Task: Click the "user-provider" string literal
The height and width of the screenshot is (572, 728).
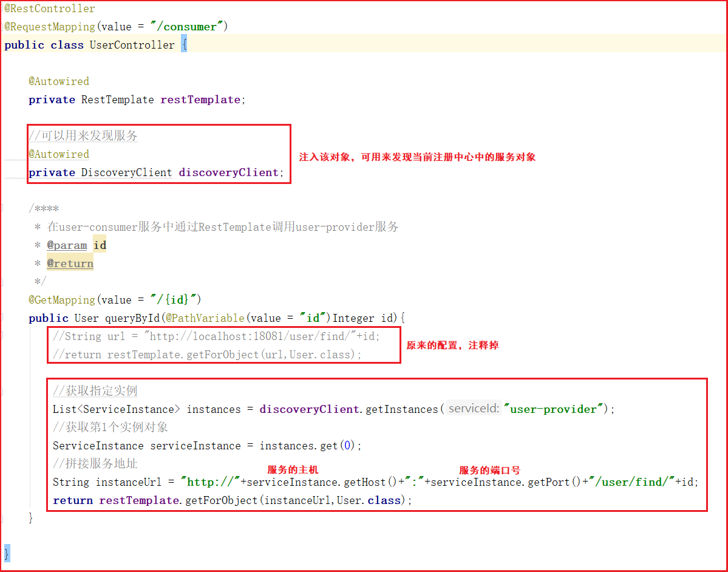Action: 553,409
